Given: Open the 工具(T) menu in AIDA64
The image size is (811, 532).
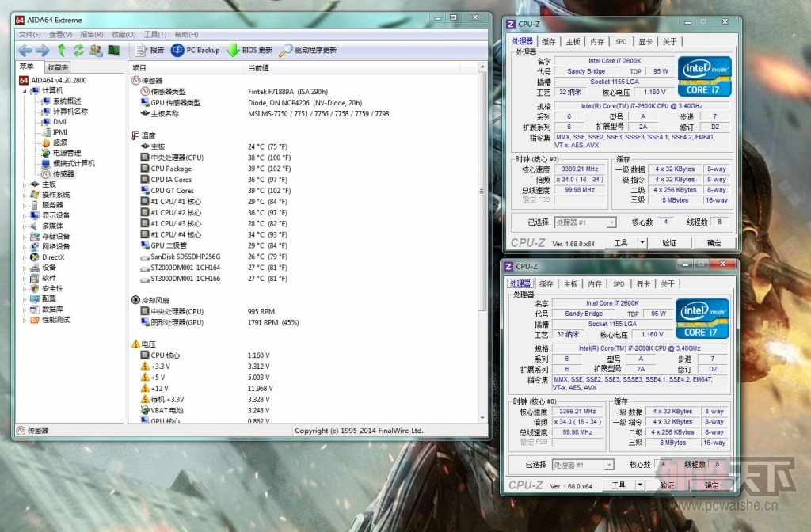Looking at the screenshot, I should tap(154, 34).
